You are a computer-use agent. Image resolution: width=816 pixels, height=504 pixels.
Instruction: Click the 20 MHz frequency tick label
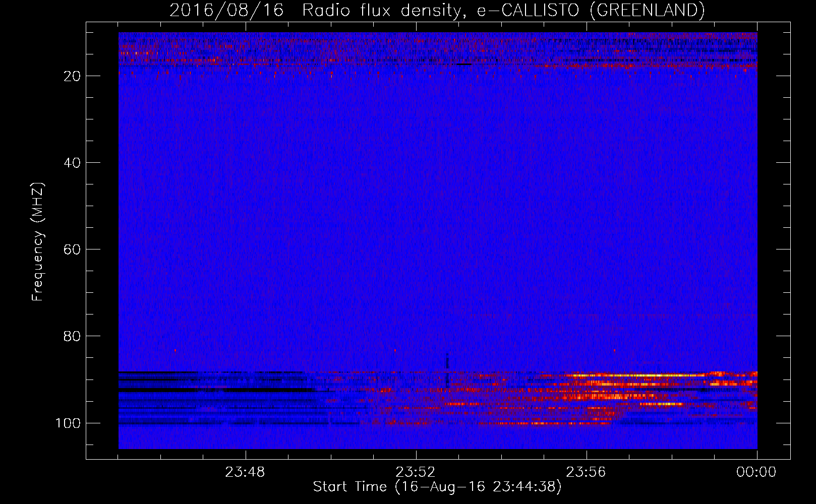(72, 76)
